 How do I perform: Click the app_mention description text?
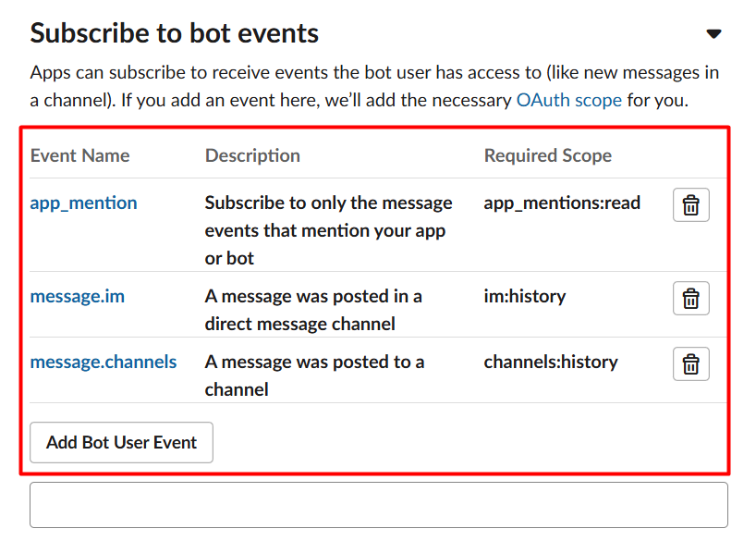pyautogui.click(x=328, y=230)
